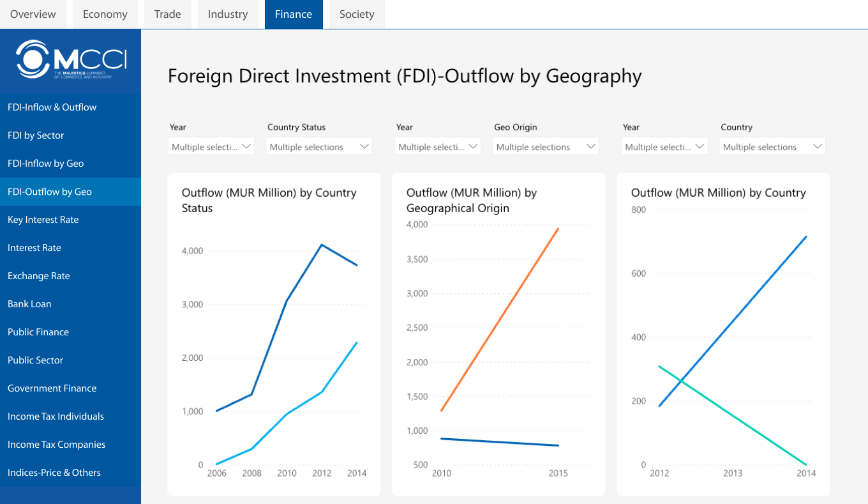868x504 pixels.
Task: Navigate to FDI-Inflow & Outflow page
Action: coord(52,107)
